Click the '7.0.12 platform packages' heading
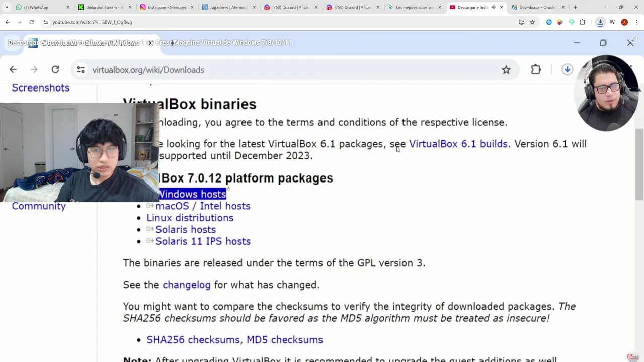 (x=247, y=178)
